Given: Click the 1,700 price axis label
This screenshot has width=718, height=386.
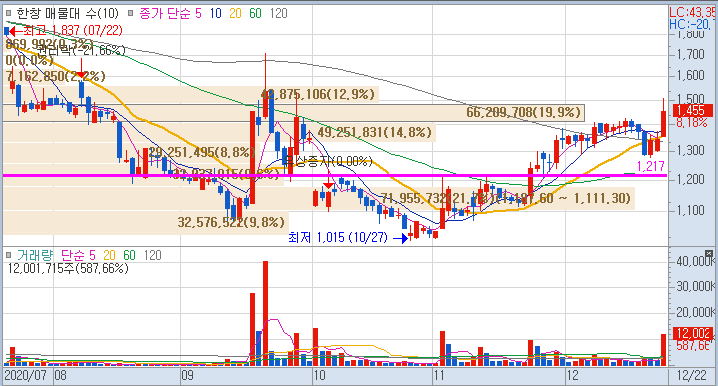Looking at the screenshot, I should click(691, 54).
